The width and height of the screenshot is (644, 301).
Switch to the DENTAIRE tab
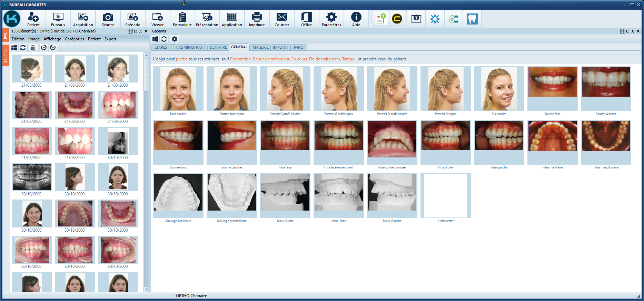pyautogui.click(x=218, y=47)
